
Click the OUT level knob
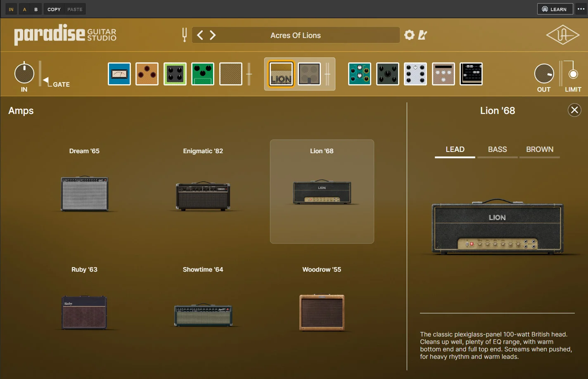tap(544, 74)
